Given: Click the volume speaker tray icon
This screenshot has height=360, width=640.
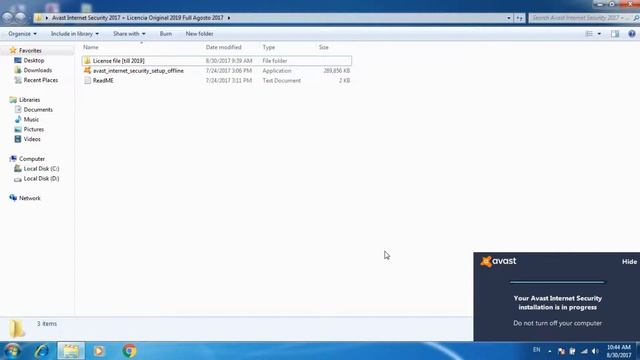Looking at the screenshot, I should point(595,351).
